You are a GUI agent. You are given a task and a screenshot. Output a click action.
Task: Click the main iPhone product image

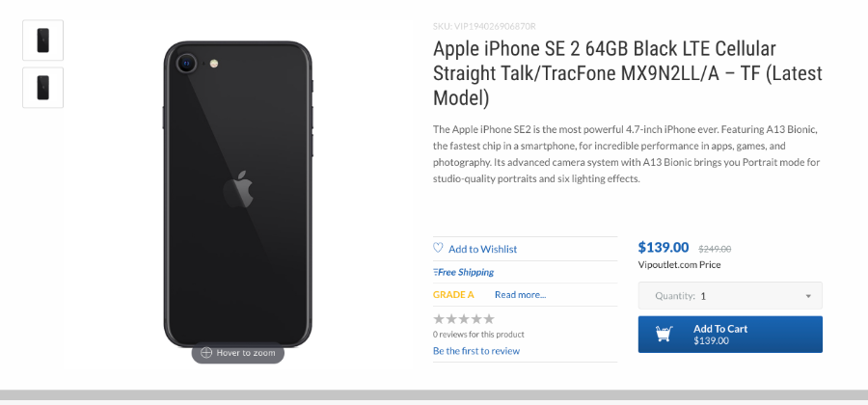[x=238, y=195]
